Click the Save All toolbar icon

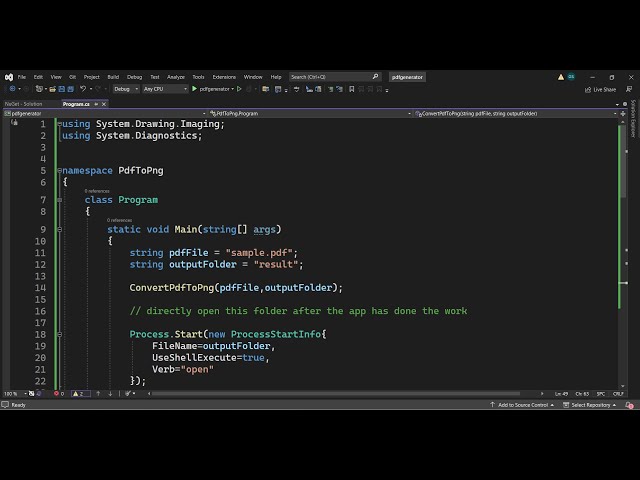pyautogui.click(x=66, y=89)
